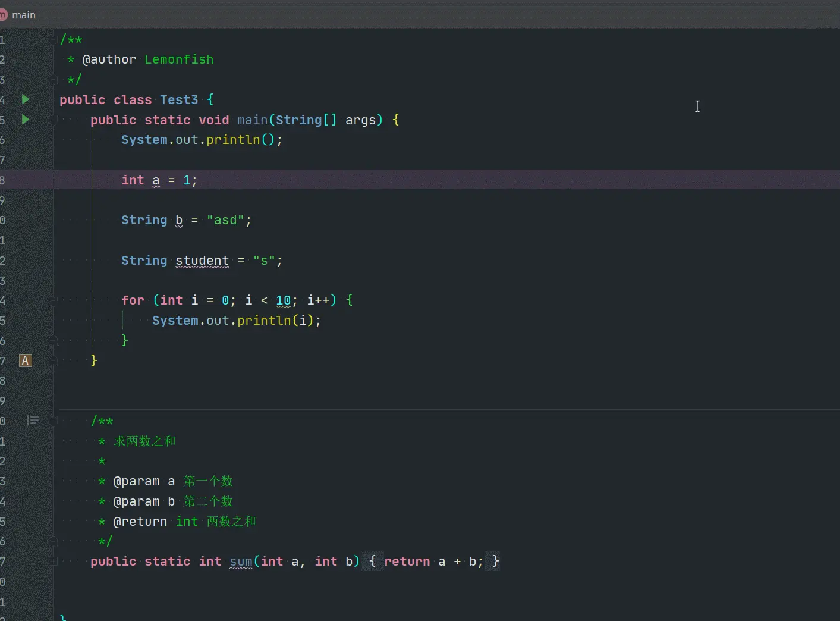The height and width of the screenshot is (621, 840).
Task: Collapse fold marker at main closing brace
Action: tap(54, 360)
